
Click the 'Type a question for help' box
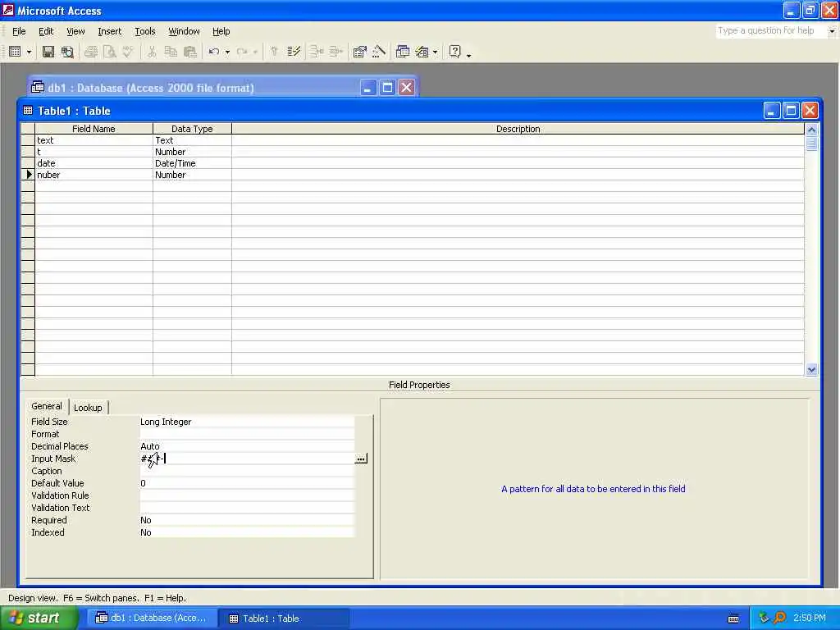(771, 30)
